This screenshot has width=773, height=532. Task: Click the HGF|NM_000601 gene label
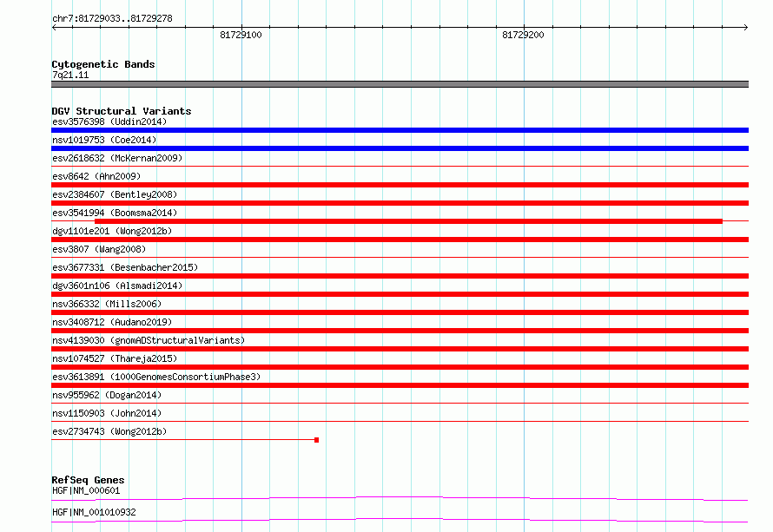pyautogui.click(x=86, y=490)
